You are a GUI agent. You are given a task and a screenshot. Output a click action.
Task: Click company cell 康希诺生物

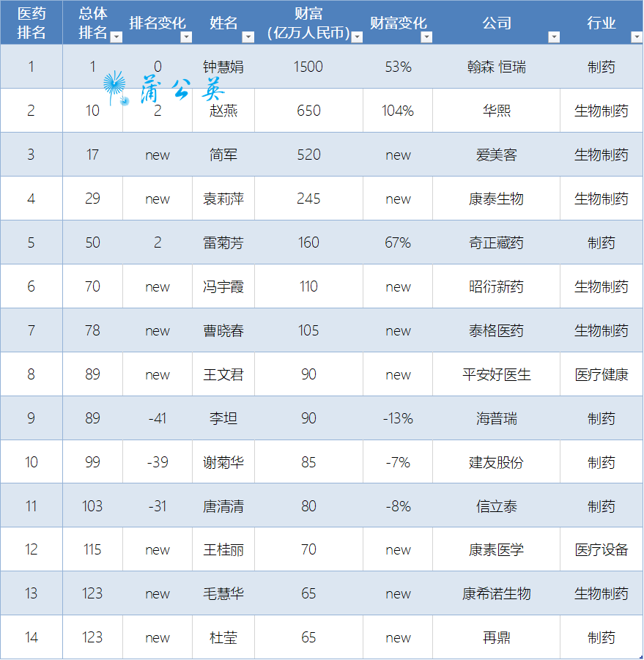(x=496, y=593)
